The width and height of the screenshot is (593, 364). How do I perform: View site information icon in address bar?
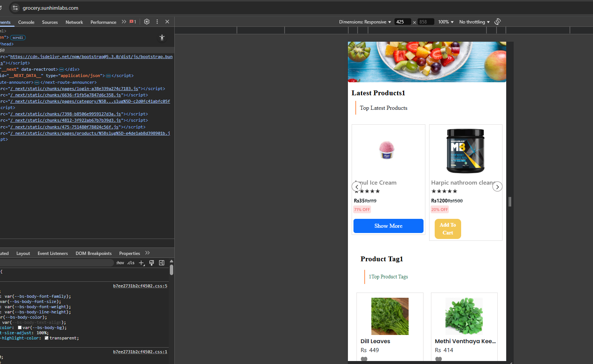coord(15,8)
